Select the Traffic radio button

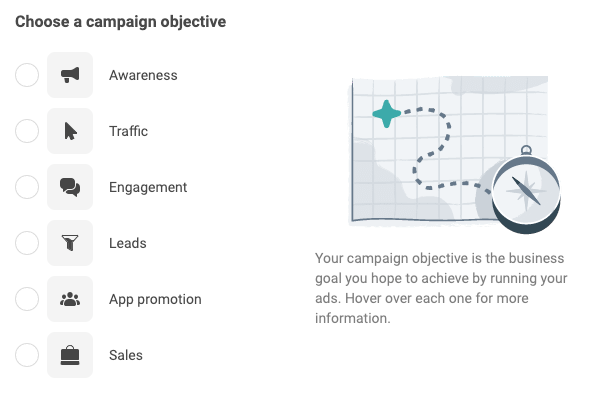tap(27, 131)
